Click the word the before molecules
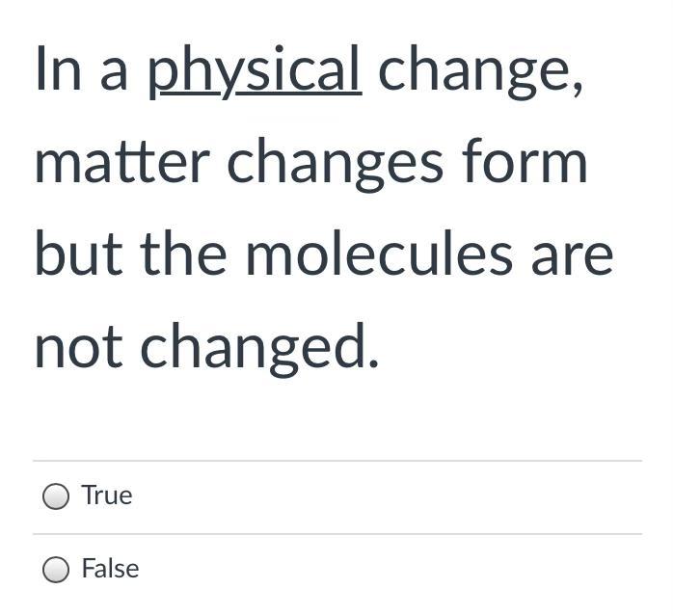This screenshot has width=673, height=616. click(183, 254)
